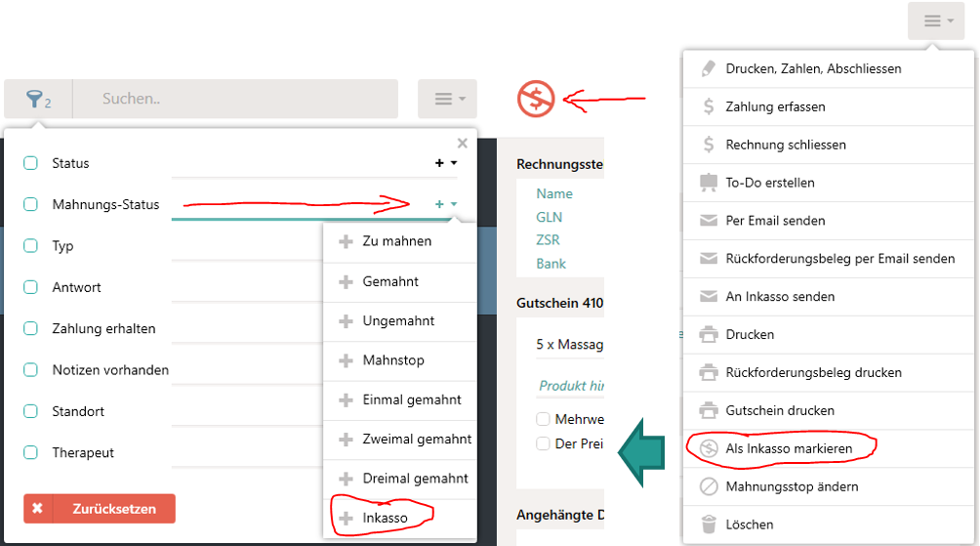Tick the Mahnungs-Status filter checkbox

tap(30, 204)
